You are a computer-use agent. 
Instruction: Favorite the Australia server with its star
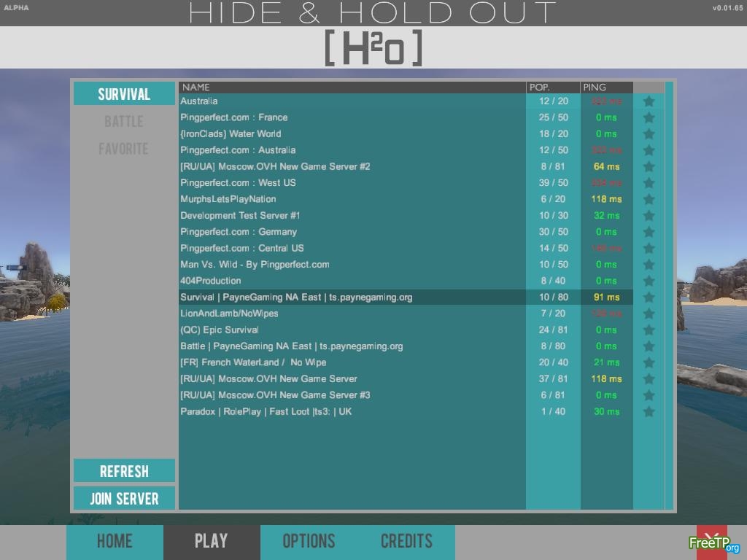[x=649, y=101]
